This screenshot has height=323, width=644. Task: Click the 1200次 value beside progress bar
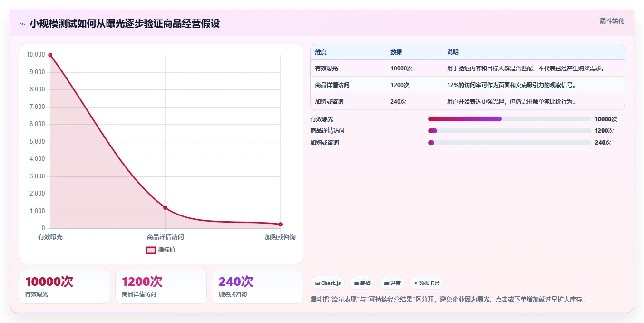point(605,131)
